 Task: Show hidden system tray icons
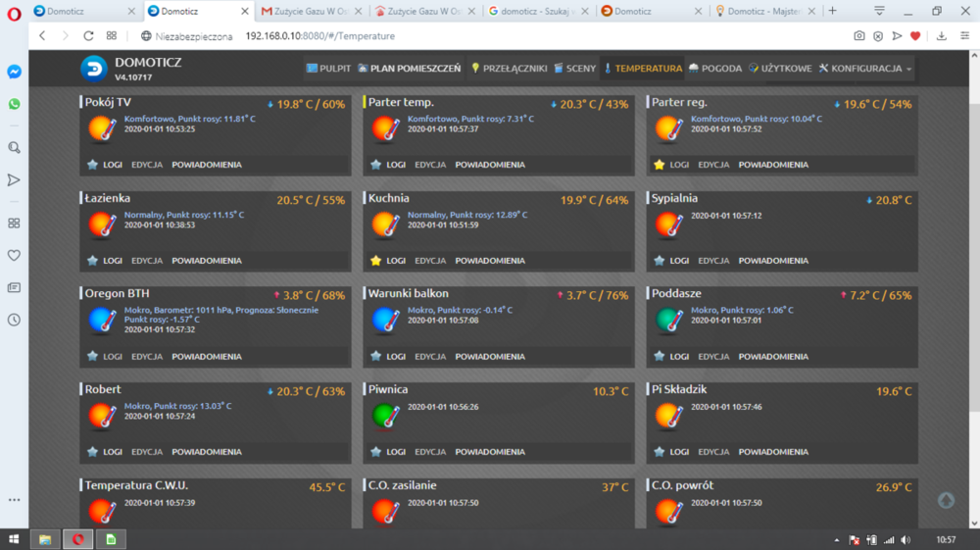pos(836,540)
